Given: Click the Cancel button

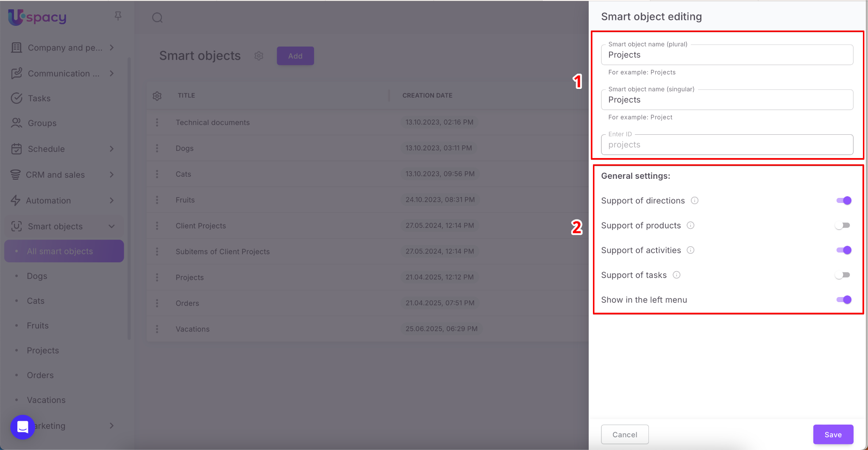Looking at the screenshot, I should click(625, 434).
